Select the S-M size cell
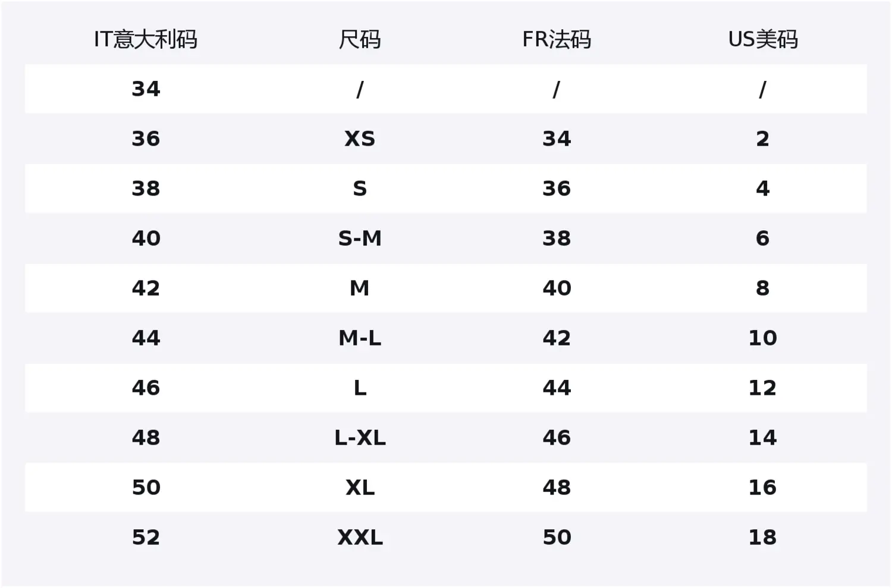Viewport: 892px width, 588px height. 360,238
